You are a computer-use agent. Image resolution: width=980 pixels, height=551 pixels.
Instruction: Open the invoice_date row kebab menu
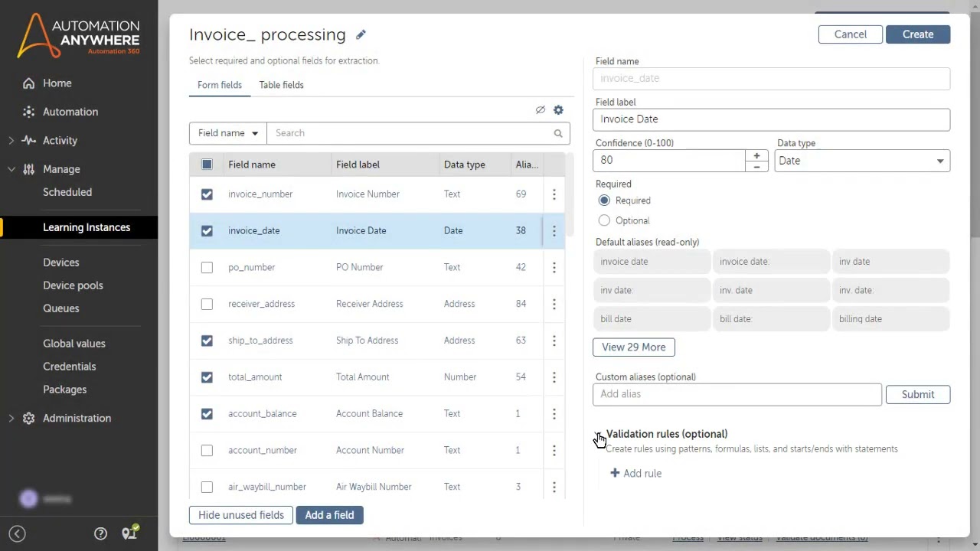[x=554, y=231]
